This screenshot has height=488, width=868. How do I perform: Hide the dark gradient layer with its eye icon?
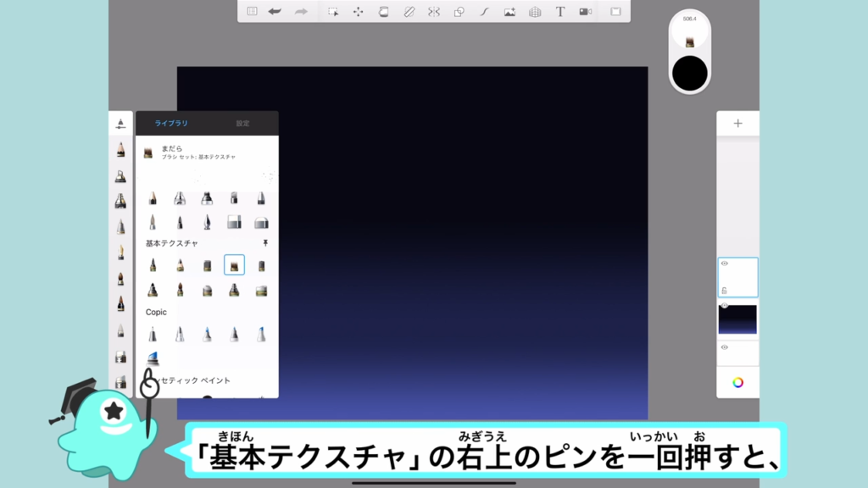[724, 305]
